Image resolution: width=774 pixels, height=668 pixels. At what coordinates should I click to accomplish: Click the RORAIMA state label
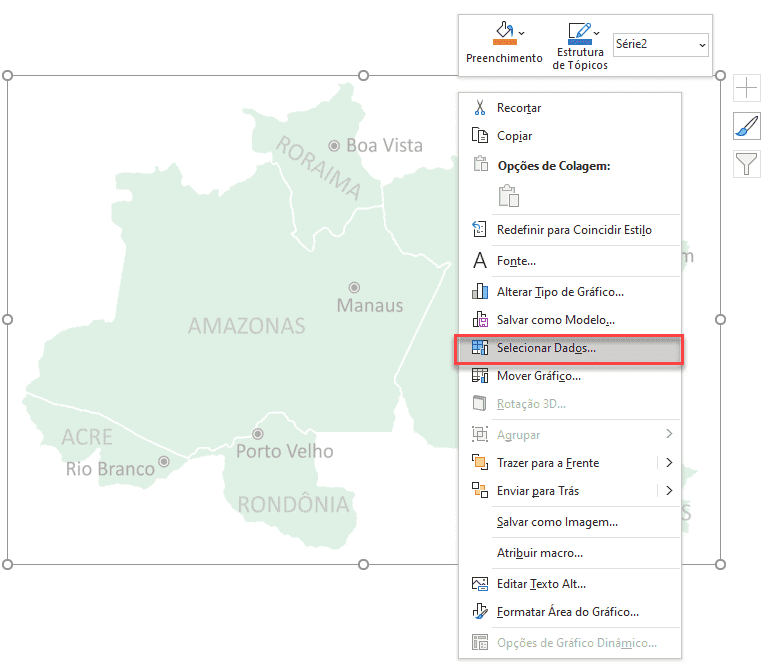319,167
